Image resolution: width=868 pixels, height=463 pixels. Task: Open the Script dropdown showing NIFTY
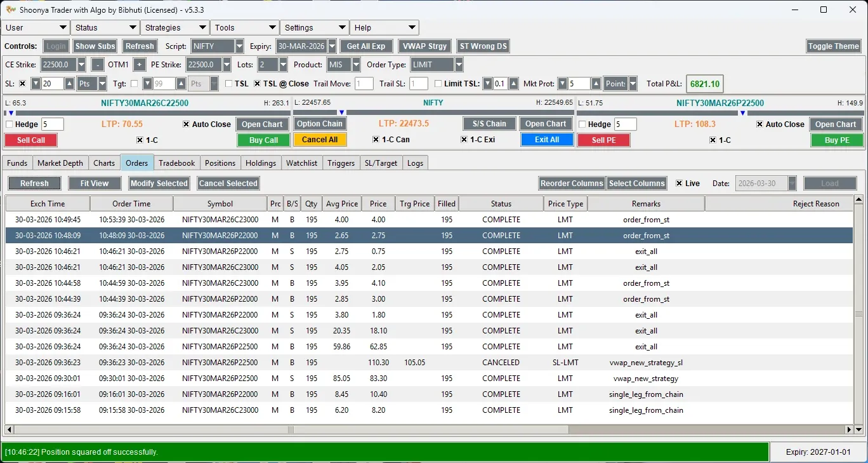tap(239, 46)
